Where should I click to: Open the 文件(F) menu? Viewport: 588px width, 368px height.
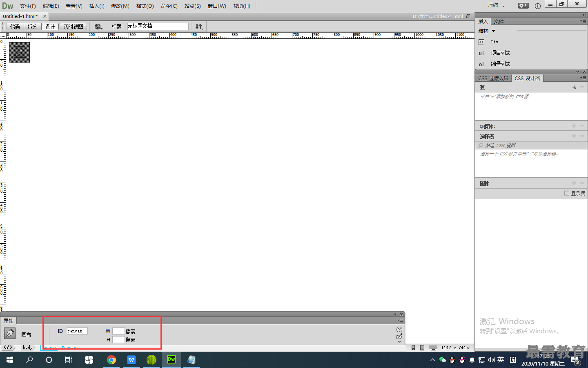coord(28,6)
